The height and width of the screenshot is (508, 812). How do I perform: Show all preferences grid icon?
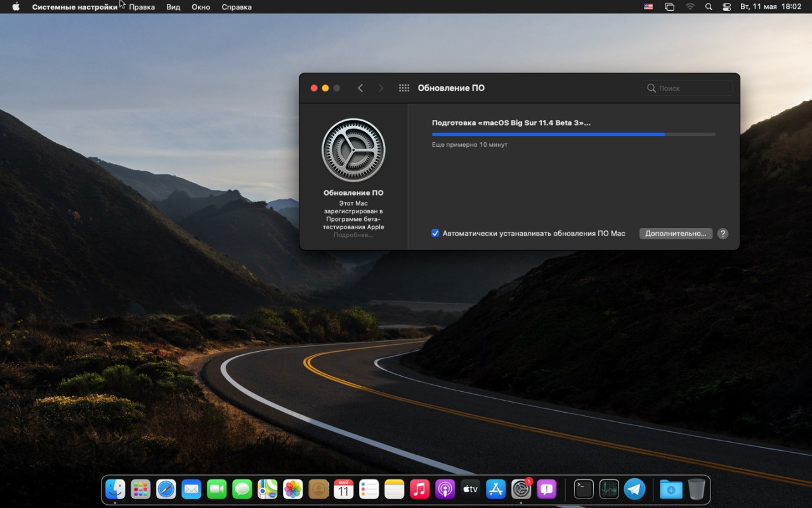(404, 88)
